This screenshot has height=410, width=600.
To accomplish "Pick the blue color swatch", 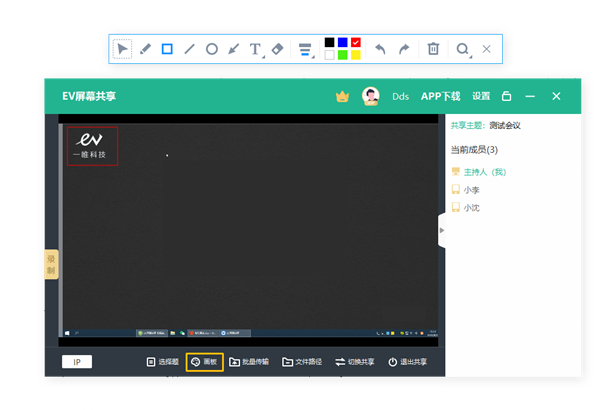I will [x=343, y=43].
